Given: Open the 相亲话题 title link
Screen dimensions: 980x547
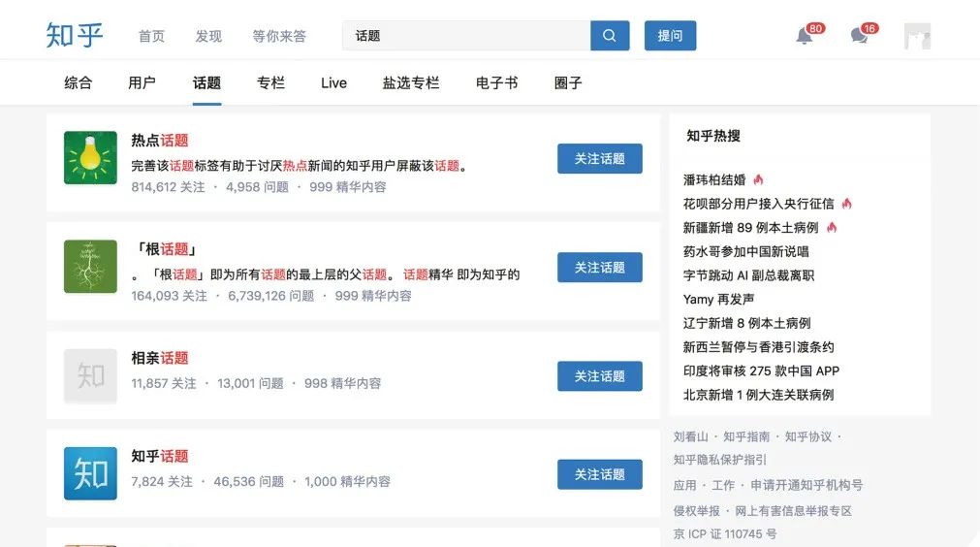Looking at the screenshot, I should pyautogui.click(x=159, y=358).
